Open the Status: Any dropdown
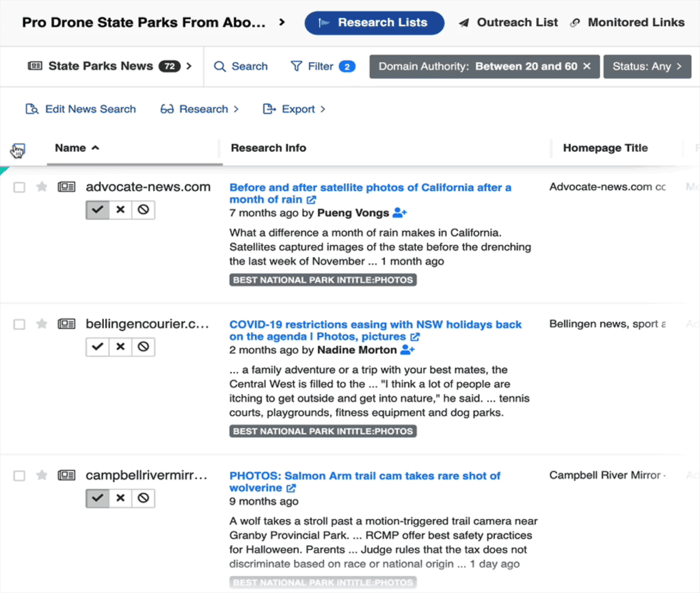This screenshot has height=593, width=700. [x=647, y=66]
